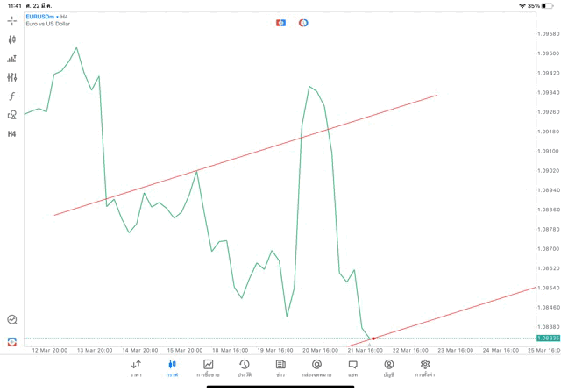Open the chart settings sliders icon
Image resolution: width=561 pixels, height=392 pixels.
click(x=12, y=77)
